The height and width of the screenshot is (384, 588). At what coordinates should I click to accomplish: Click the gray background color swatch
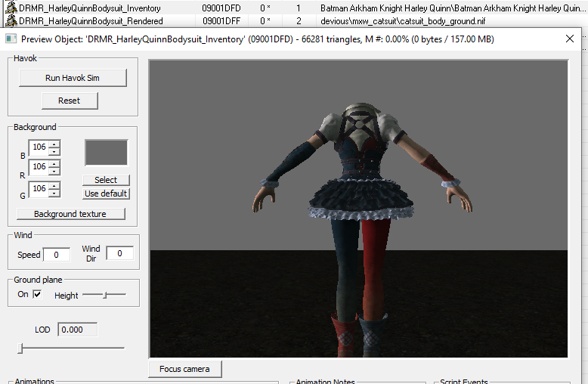[106, 152]
